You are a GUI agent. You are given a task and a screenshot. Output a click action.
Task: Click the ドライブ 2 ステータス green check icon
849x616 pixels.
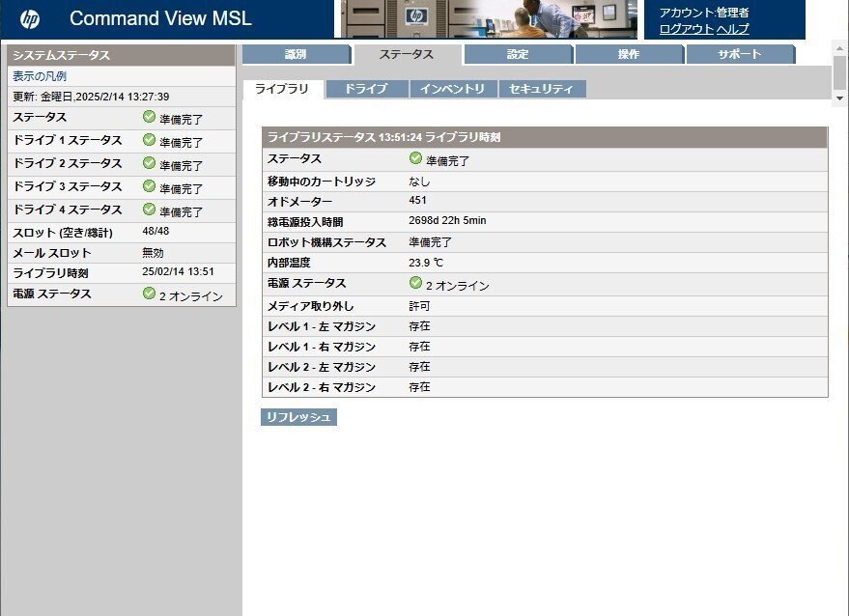pyautogui.click(x=149, y=163)
